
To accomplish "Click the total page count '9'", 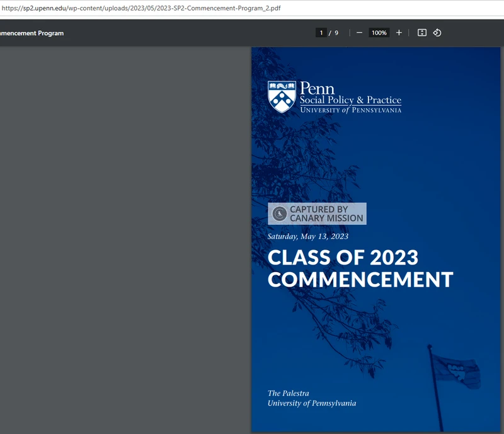I will [x=336, y=33].
